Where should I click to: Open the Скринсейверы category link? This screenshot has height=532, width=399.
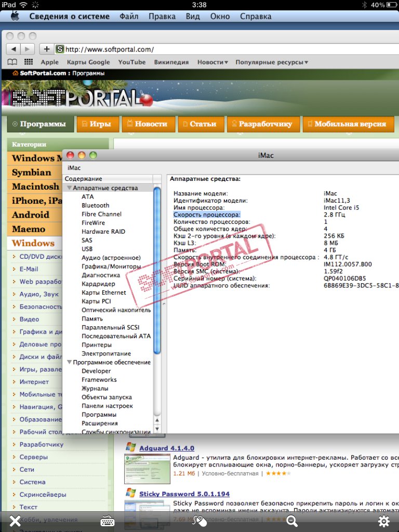click(x=43, y=495)
